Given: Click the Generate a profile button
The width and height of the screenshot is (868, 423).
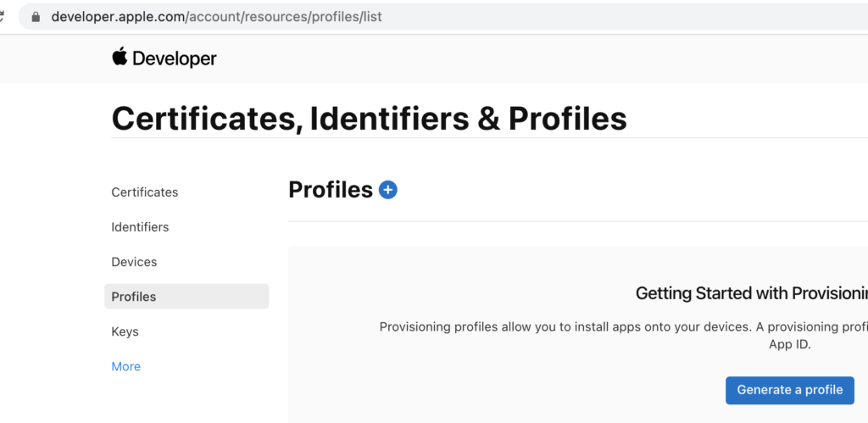Looking at the screenshot, I should pyautogui.click(x=790, y=390).
